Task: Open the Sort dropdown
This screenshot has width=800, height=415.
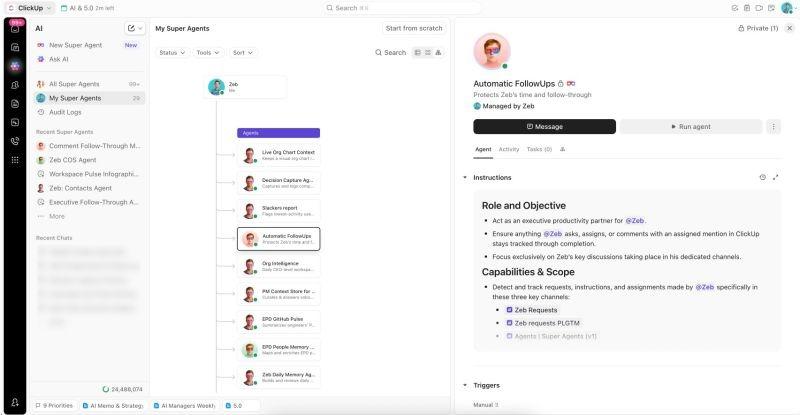Action: [x=243, y=53]
